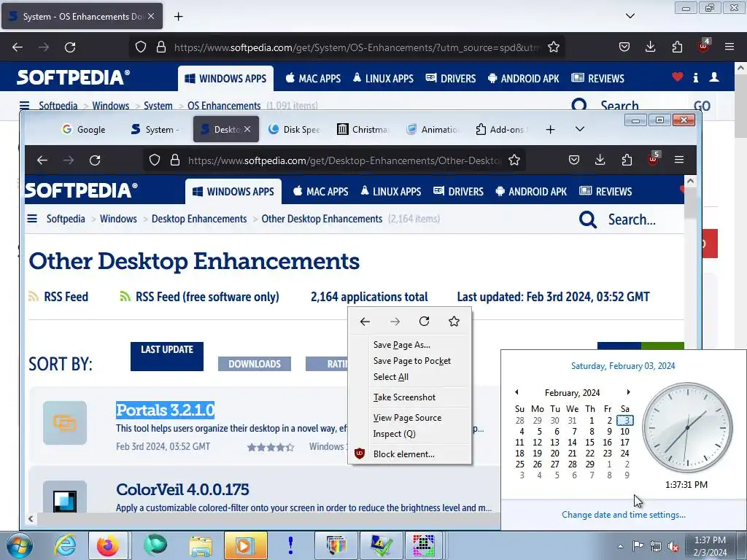Image resolution: width=747 pixels, height=560 pixels.
Task: Click Portals app thumbnail icon
Action: (65, 423)
